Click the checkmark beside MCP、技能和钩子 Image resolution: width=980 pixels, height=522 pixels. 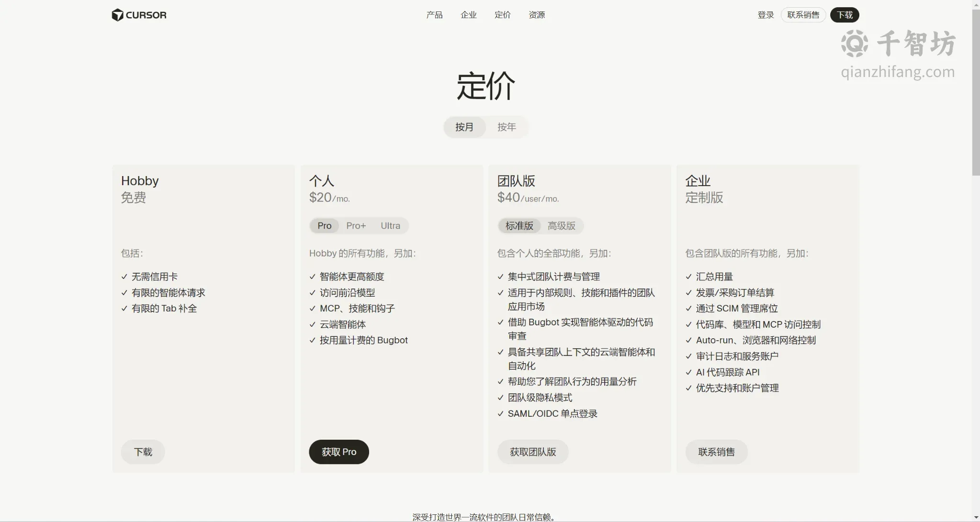(312, 309)
